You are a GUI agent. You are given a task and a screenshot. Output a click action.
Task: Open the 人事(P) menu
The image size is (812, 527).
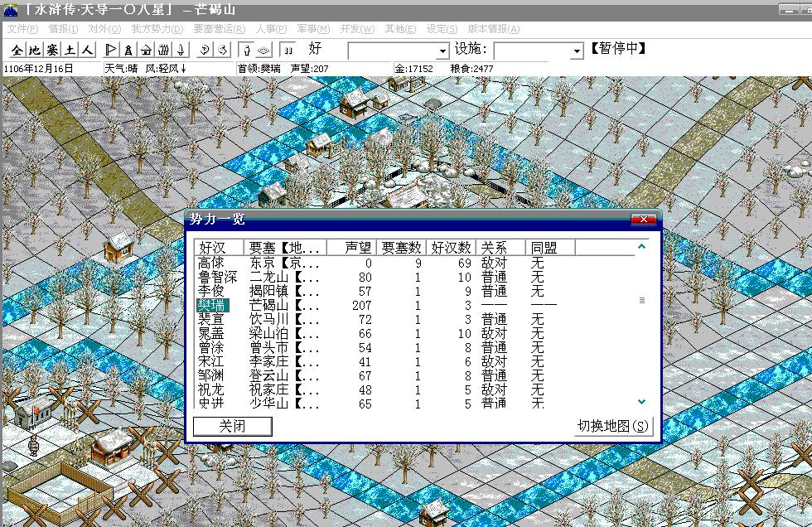point(271,29)
